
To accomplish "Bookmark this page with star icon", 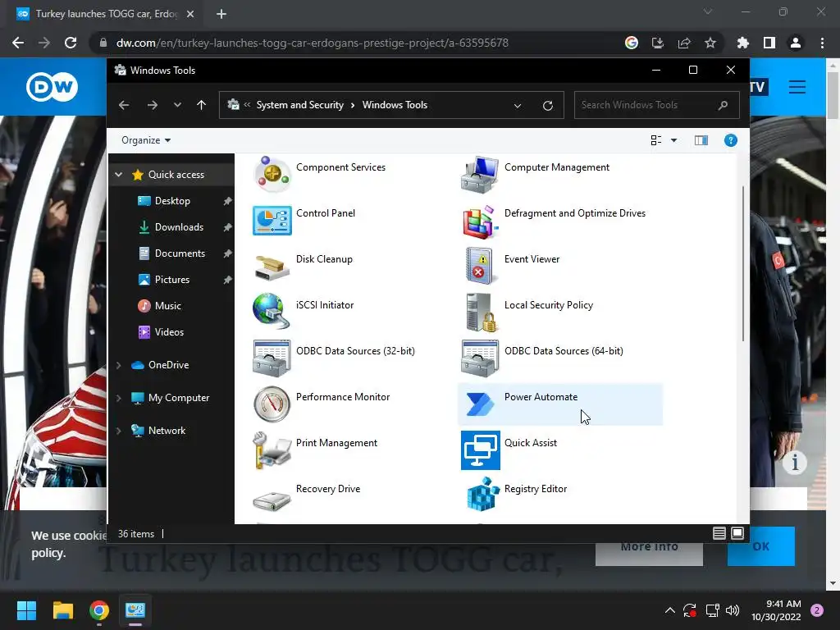I will (710, 43).
